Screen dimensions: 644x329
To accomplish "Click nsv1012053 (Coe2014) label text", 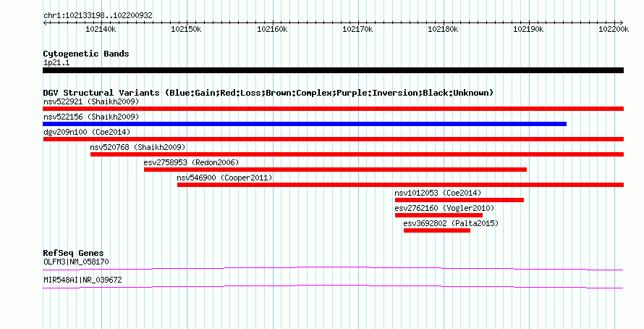I will coord(438,193).
